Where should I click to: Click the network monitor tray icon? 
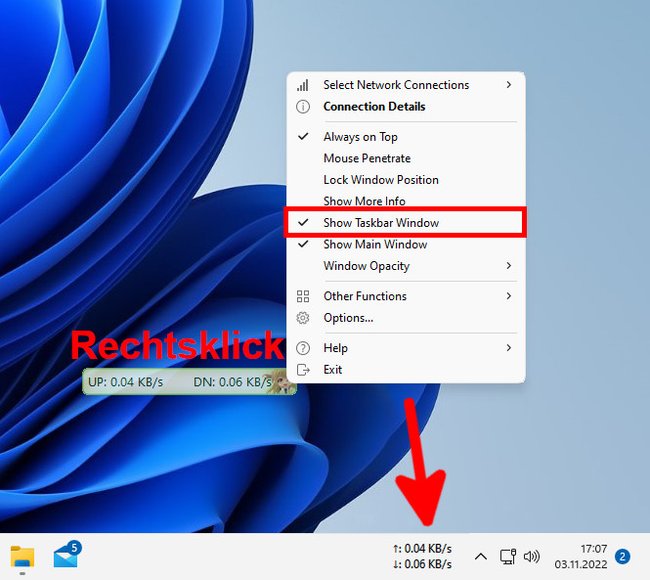coord(507,556)
